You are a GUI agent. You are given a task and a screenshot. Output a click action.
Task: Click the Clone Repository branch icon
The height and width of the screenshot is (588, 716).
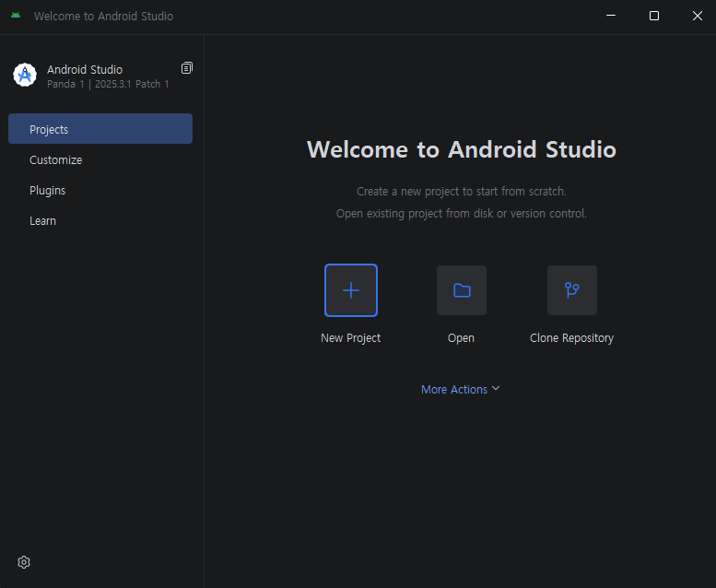click(571, 290)
